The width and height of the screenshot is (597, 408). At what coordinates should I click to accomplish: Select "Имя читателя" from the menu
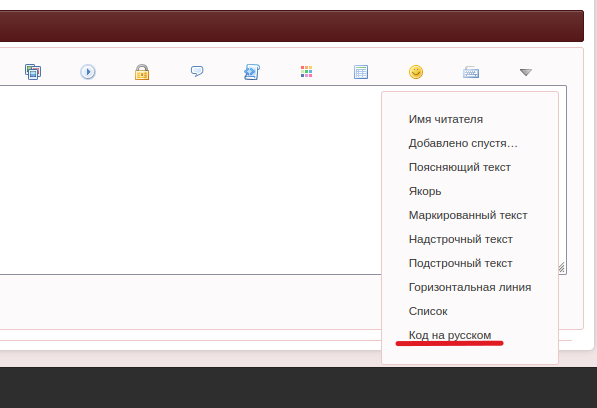pos(445,120)
